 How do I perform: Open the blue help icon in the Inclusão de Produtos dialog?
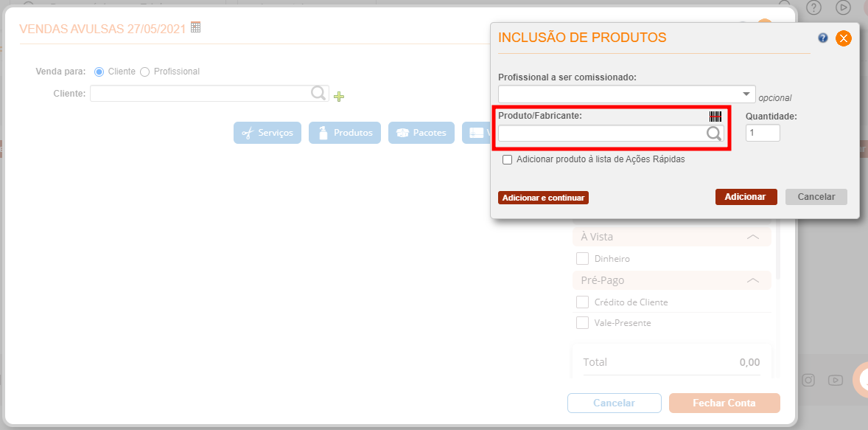click(x=823, y=38)
